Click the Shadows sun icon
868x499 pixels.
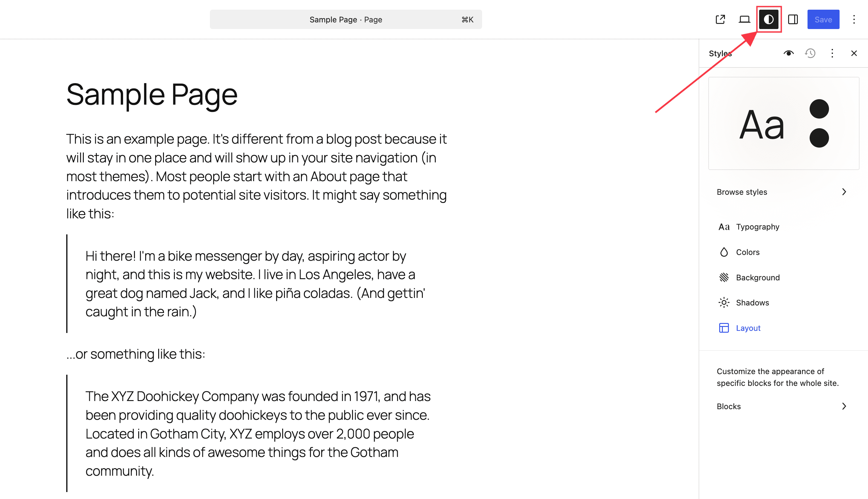724,303
